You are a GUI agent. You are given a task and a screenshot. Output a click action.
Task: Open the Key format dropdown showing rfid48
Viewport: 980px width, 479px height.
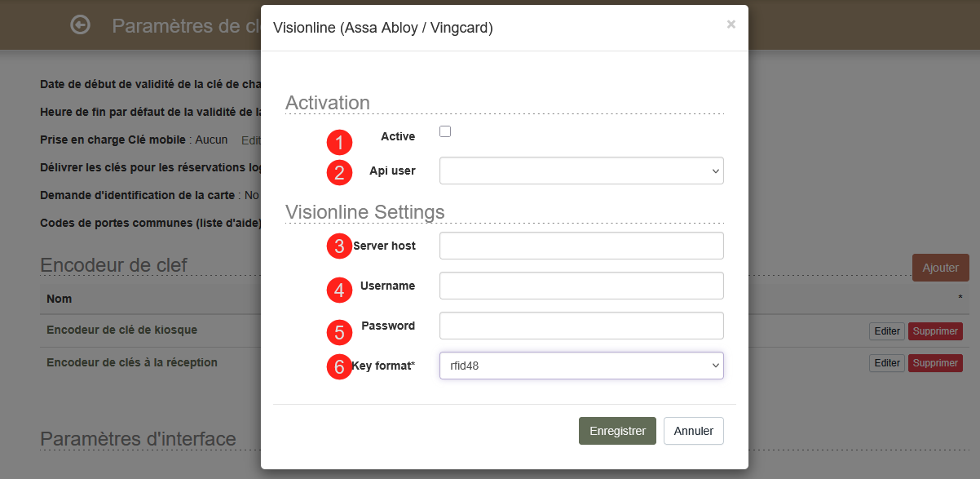point(581,366)
